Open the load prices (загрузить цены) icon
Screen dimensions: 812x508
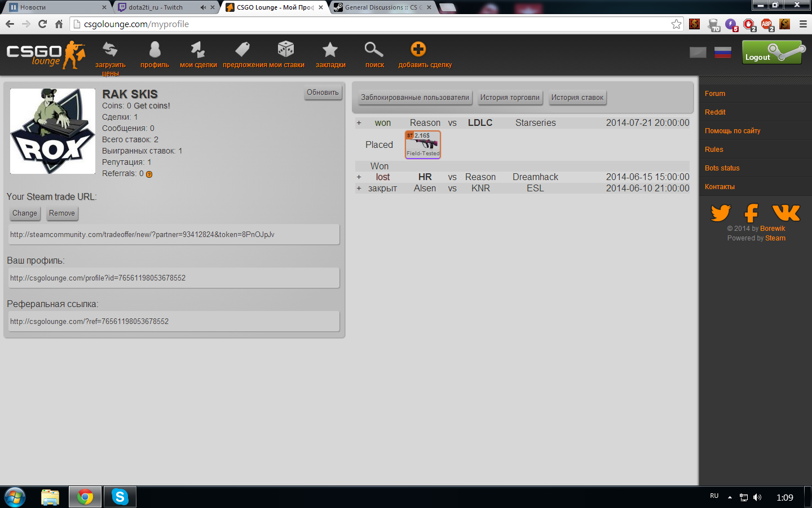pyautogui.click(x=110, y=50)
